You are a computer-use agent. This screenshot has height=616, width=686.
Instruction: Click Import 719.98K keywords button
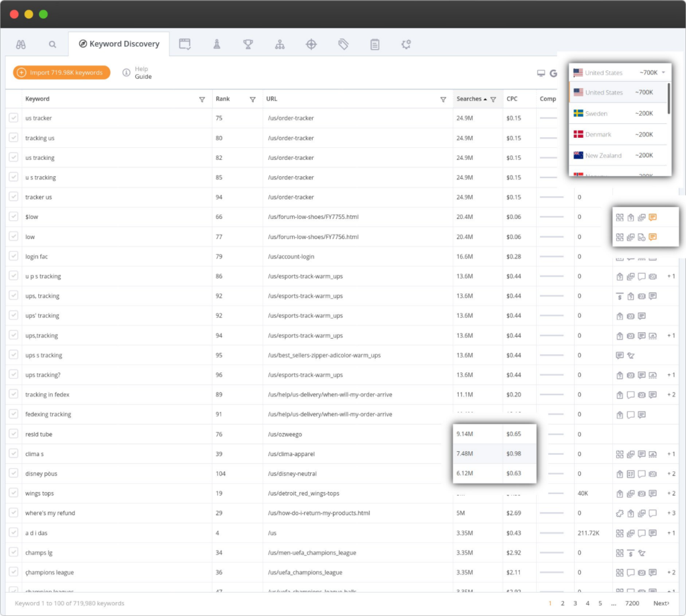pos(61,72)
